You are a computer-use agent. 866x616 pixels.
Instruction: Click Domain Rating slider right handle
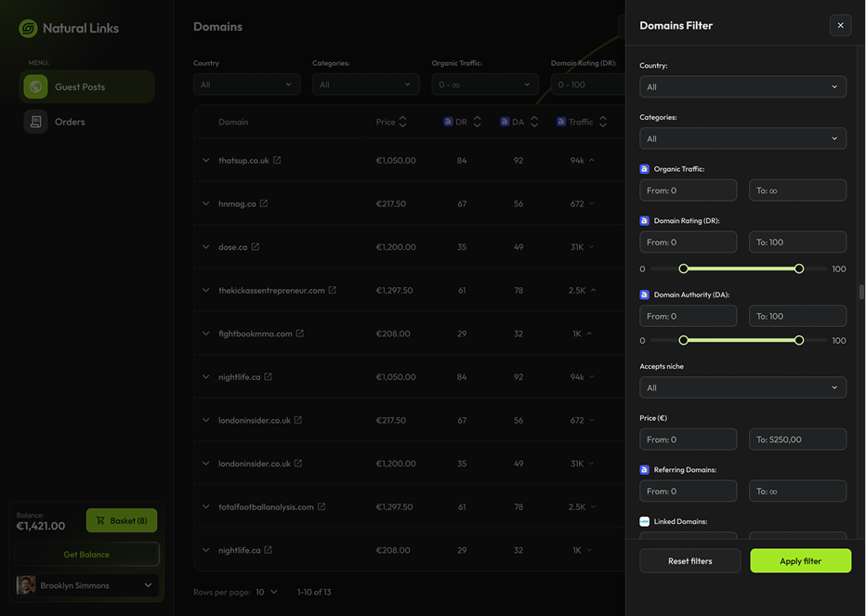pos(799,269)
